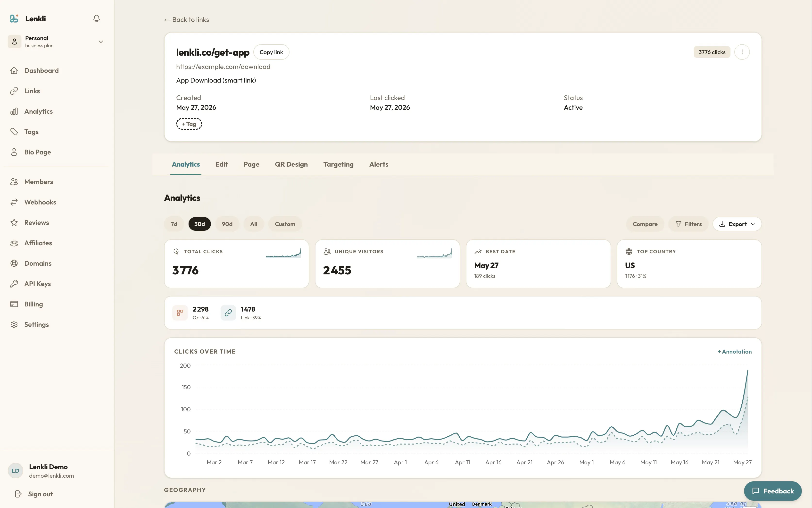Click the Unique Visitors people icon

click(327, 252)
